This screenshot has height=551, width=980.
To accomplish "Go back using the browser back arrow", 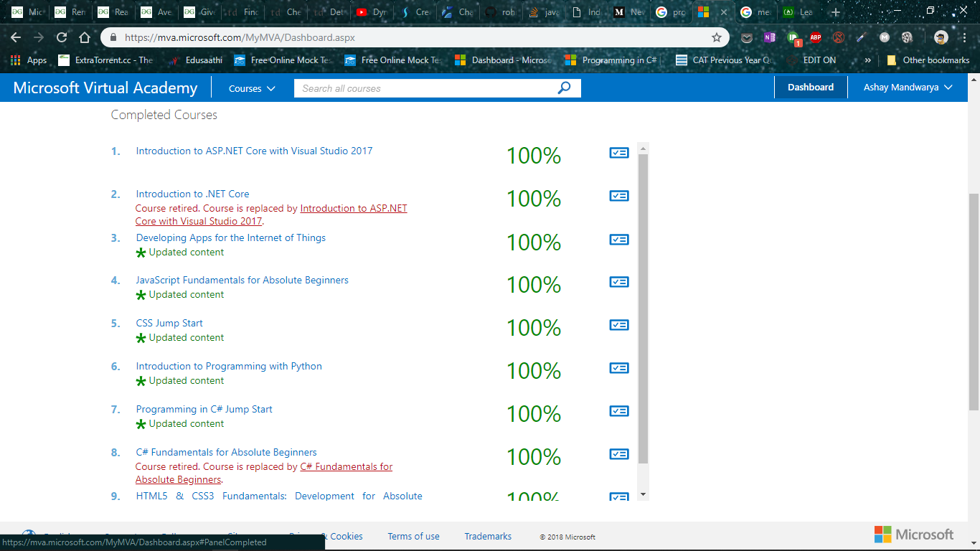I will (16, 37).
